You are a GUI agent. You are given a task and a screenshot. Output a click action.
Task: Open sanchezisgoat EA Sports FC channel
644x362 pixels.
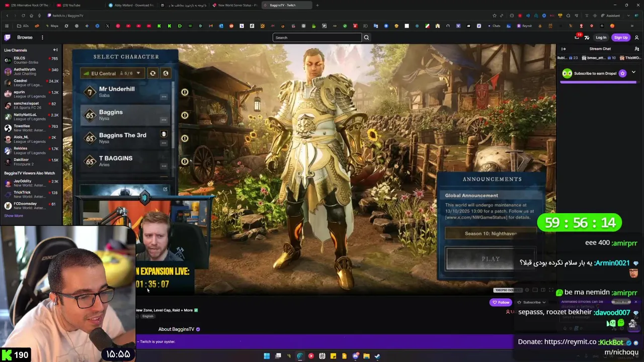[x=31, y=105]
